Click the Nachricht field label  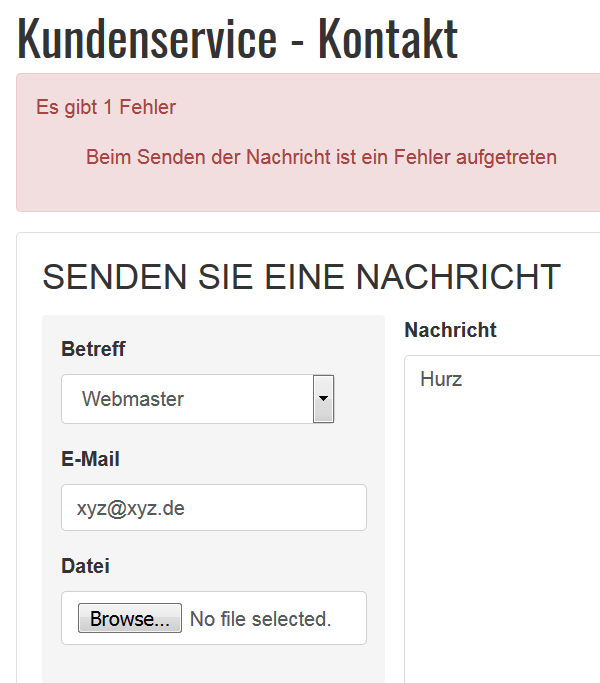click(451, 330)
